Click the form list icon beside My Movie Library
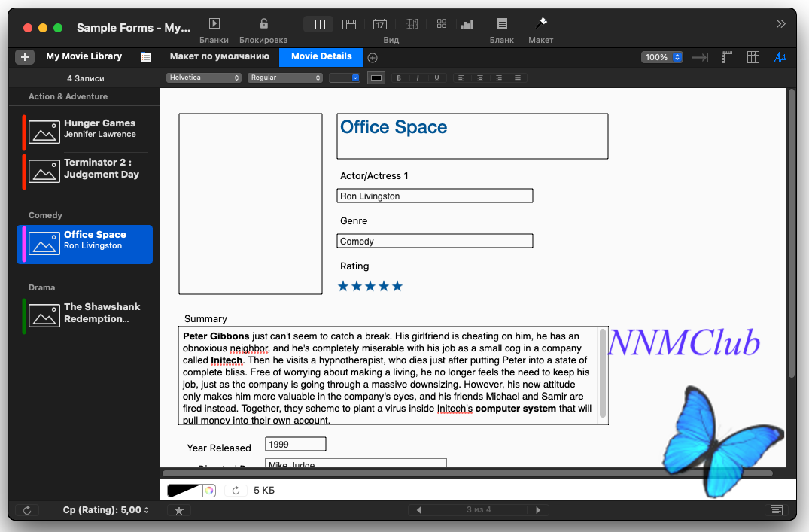 [x=146, y=57]
